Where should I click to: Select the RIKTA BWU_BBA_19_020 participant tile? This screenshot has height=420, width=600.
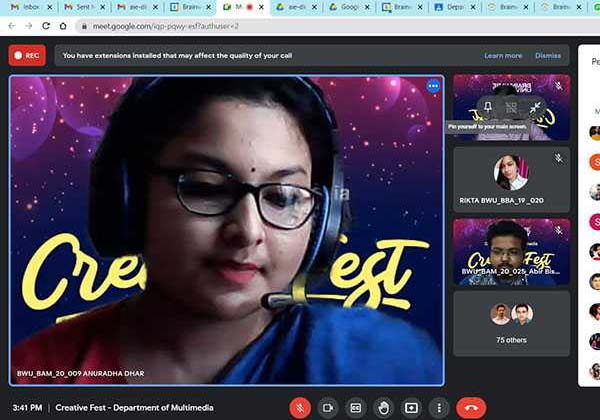pos(511,179)
